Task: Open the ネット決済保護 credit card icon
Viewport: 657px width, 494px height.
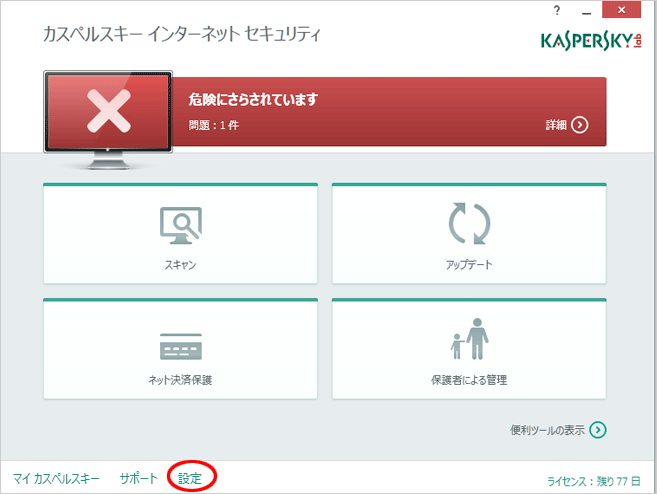Action: click(x=181, y=347)
